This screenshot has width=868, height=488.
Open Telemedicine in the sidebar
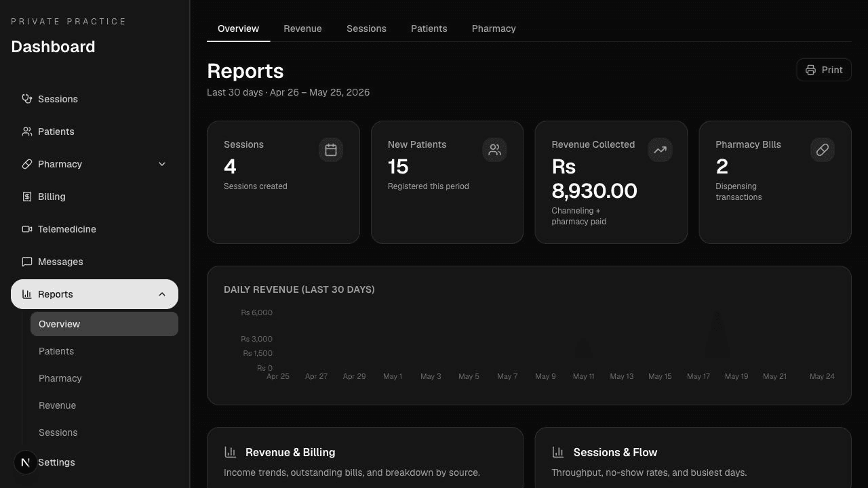(x=94, y=229)
